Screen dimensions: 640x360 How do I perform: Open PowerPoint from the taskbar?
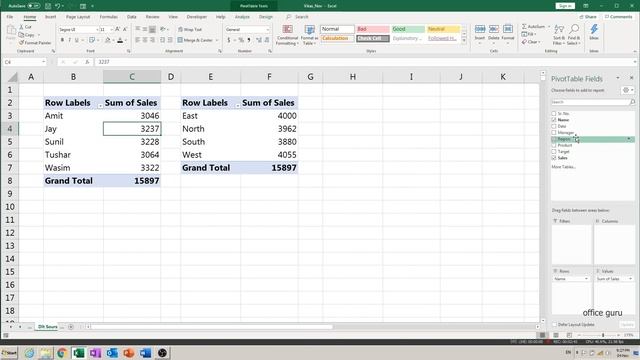point(129,353)
